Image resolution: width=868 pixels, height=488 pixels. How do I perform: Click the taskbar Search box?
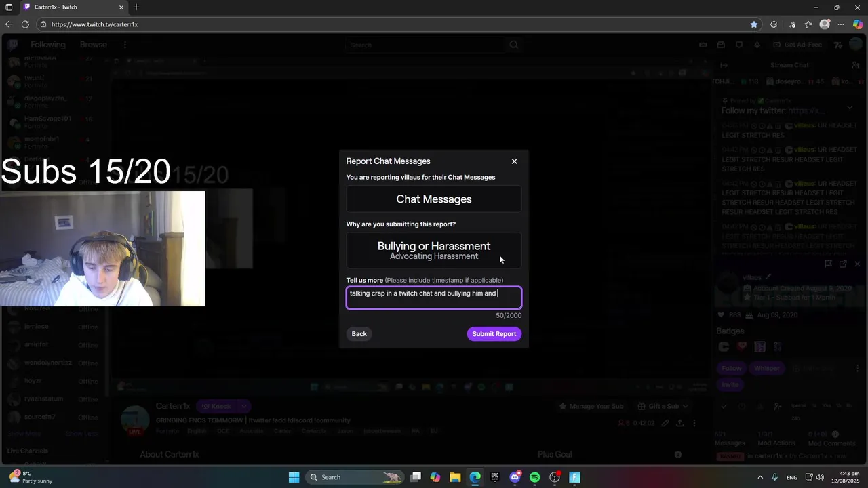pos(355,477)
